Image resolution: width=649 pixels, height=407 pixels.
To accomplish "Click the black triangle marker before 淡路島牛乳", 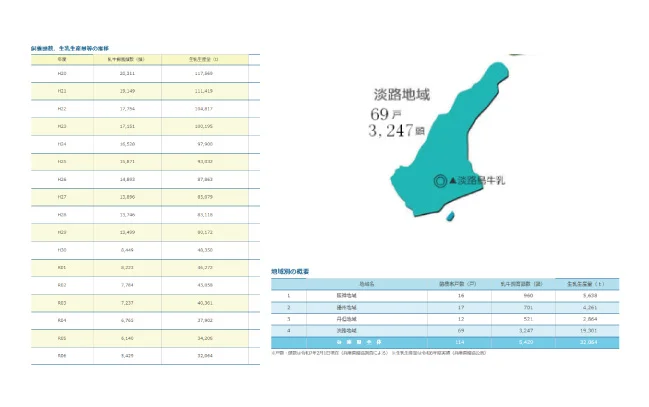I will click(452, 181).
